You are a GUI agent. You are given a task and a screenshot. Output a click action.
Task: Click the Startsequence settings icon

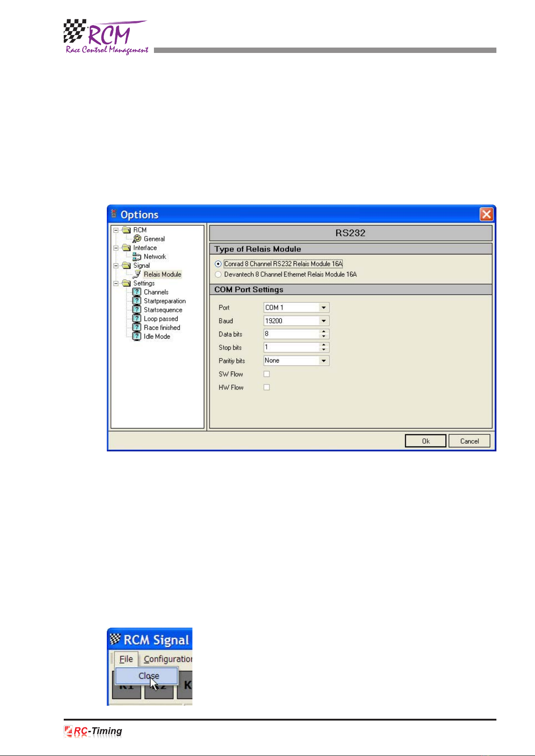137,310
